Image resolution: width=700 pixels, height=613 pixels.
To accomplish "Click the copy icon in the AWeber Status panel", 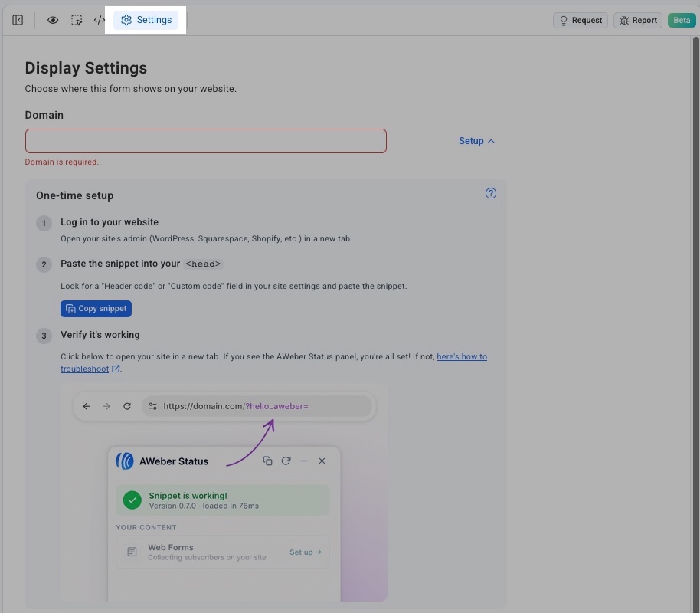I will [x=267, y=461].
